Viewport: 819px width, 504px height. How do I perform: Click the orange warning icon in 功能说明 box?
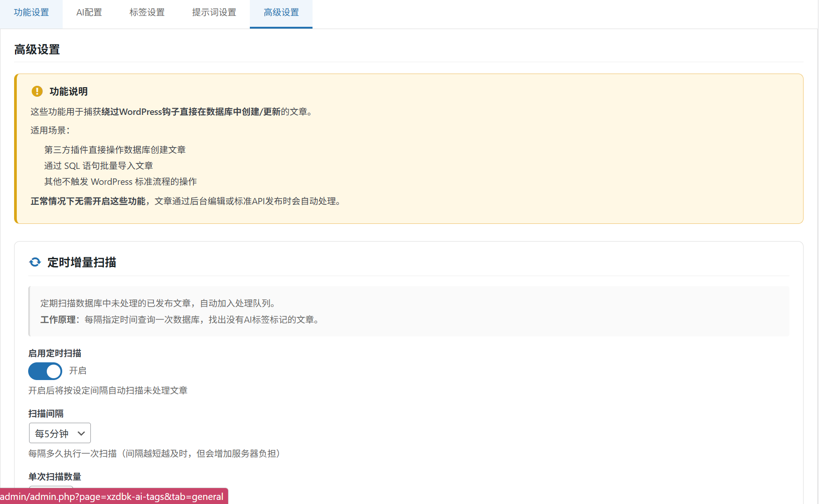[37, 91]
